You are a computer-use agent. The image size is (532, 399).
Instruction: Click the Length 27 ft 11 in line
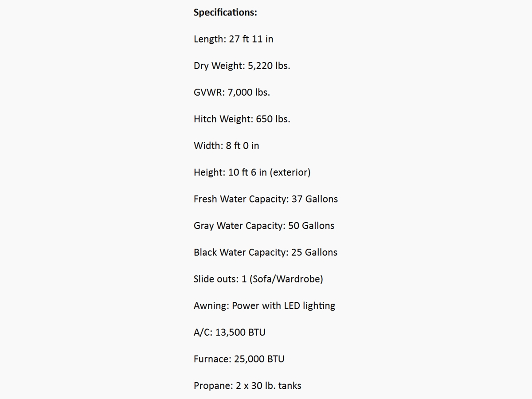pyautogui.click(x=233, y=39)
